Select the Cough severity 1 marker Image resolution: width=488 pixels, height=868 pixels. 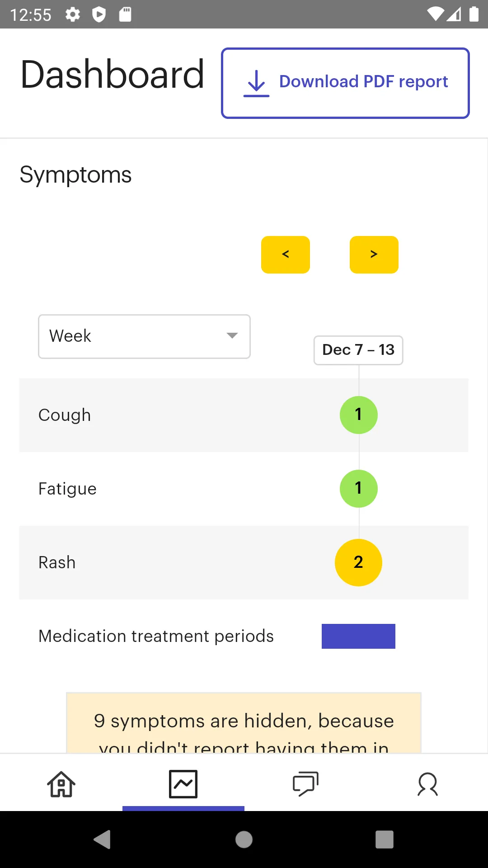[x=358, y=415]
